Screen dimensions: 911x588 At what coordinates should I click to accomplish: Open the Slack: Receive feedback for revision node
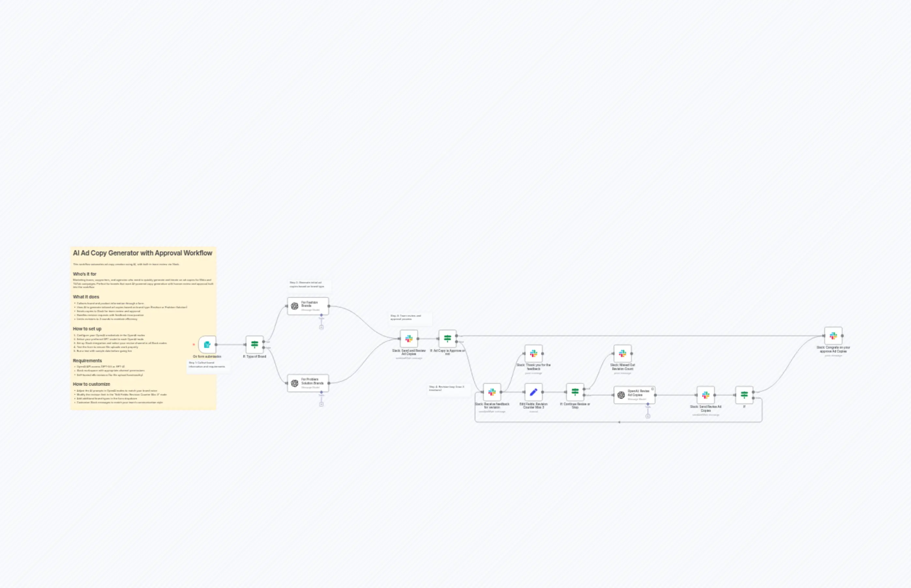492,392
